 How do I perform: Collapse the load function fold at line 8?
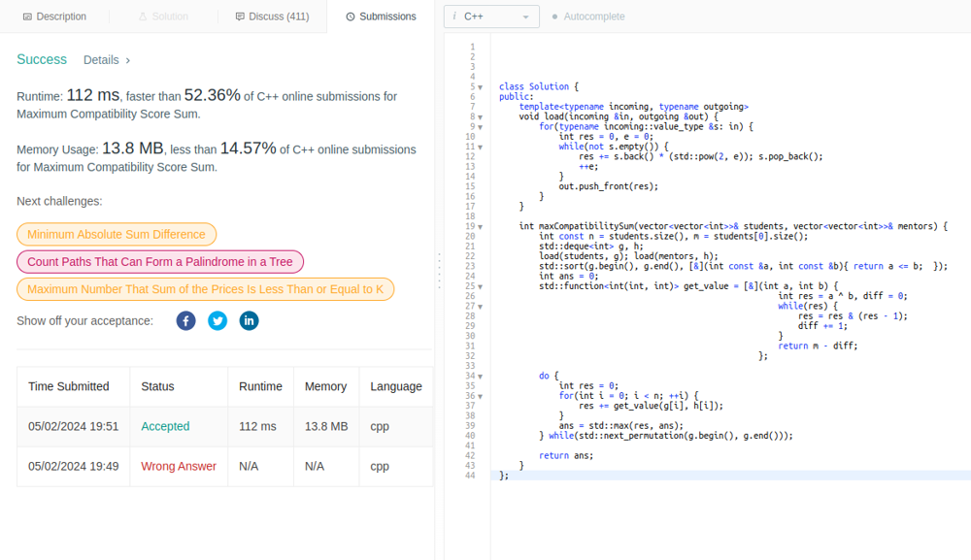click(480, 117)
